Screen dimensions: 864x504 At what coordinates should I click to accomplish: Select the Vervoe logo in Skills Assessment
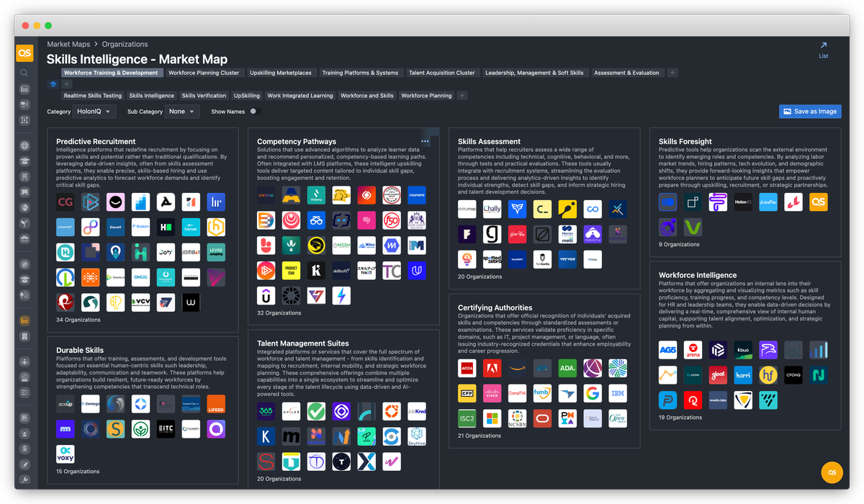[x=567, y=260]
